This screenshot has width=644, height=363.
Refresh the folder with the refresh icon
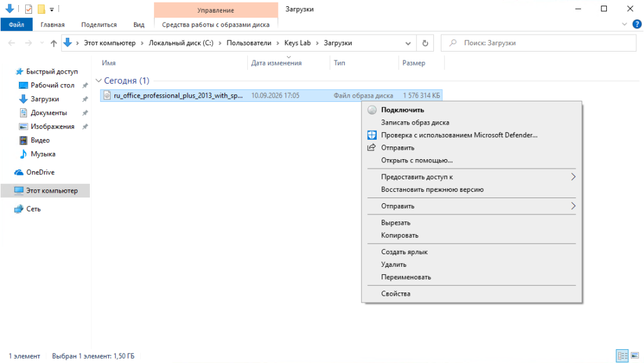pos(425,43)
